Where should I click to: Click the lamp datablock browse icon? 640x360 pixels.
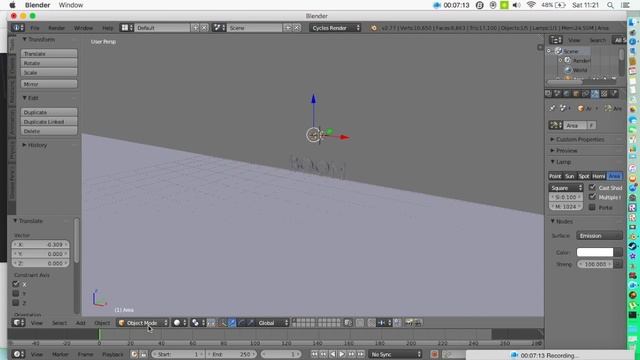coord(556,125)
